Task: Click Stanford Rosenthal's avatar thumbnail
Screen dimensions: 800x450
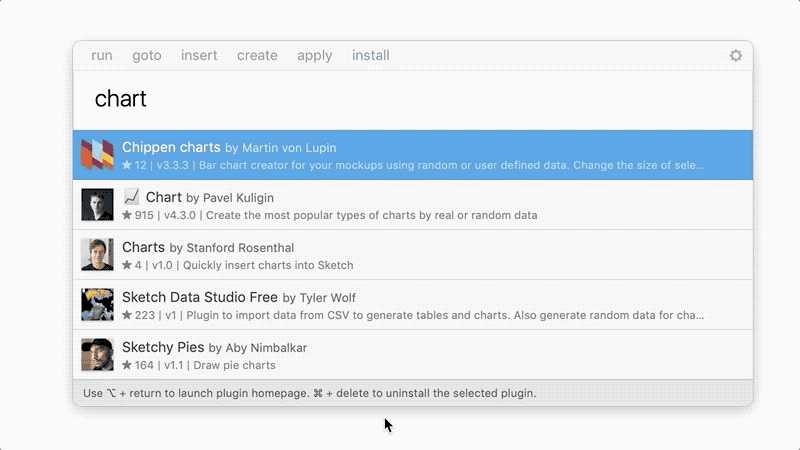Action: tap(97, 255)
